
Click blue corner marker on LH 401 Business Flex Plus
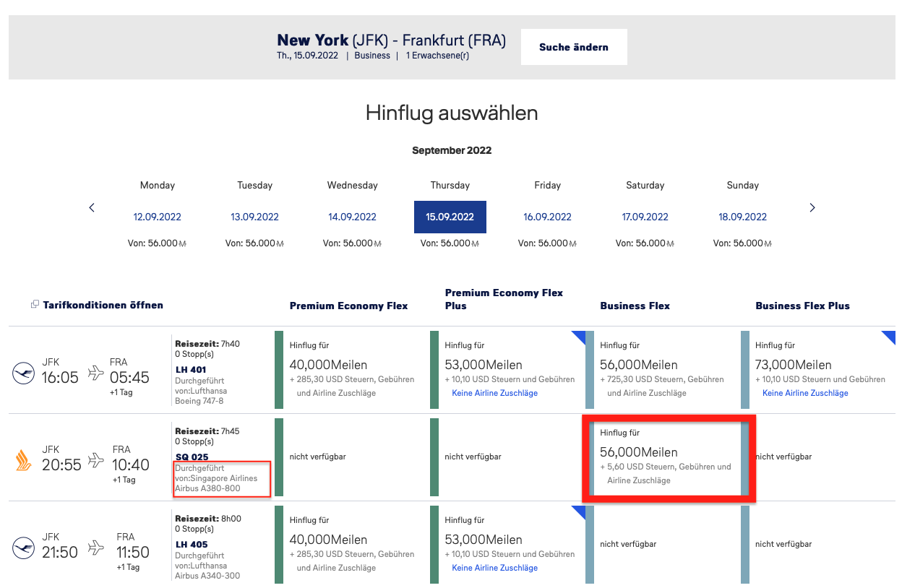(x=888, y=337)
